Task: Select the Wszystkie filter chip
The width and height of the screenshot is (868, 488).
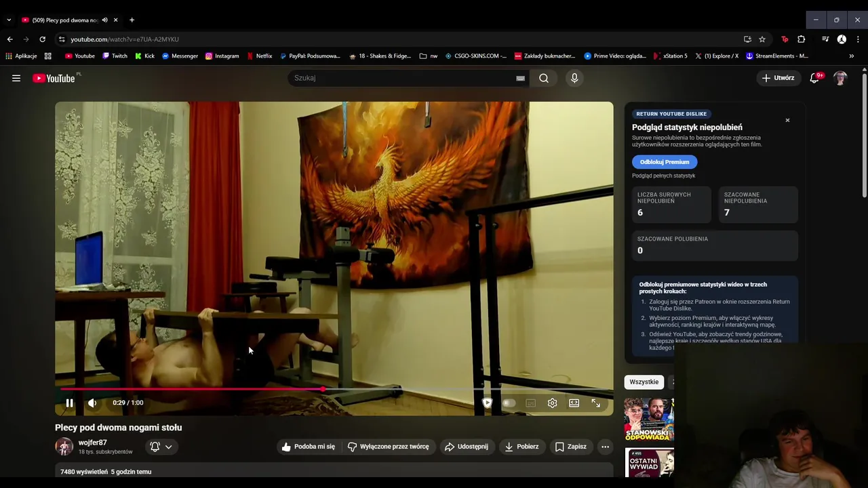Action: (644, 382)
